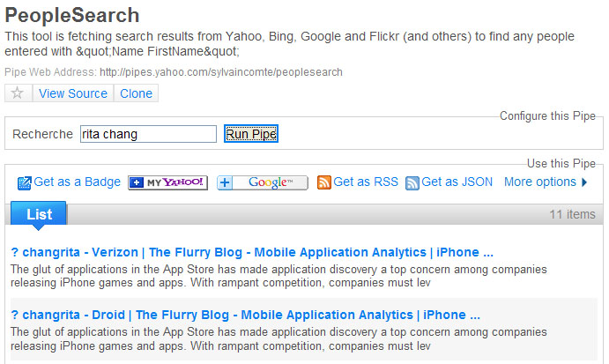Click the pipe web address URL
The width and height of the screenshot is (609, 364).
click(x=221, y=72)
